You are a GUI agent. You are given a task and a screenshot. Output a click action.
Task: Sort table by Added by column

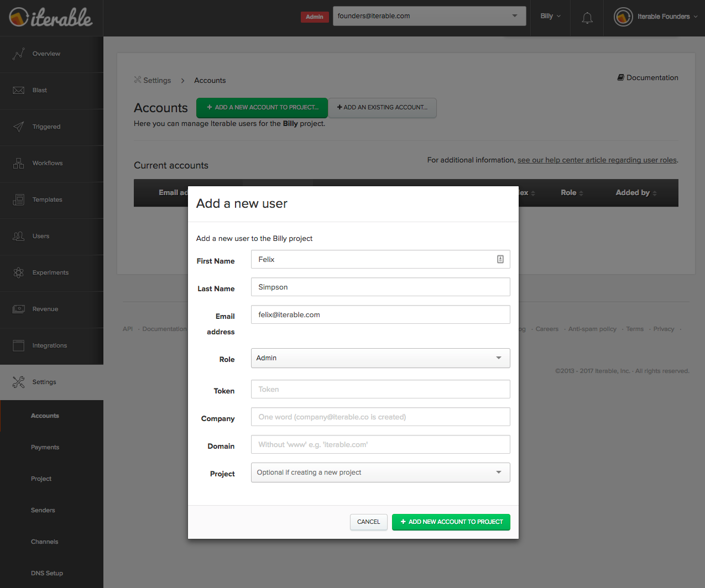(x=636, y=193)
